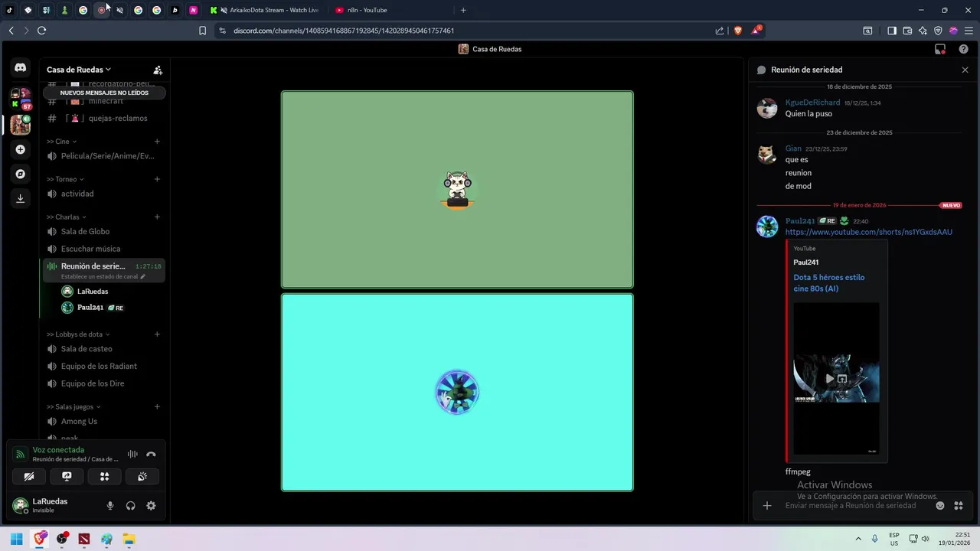Create channel in Cine category

157,142
